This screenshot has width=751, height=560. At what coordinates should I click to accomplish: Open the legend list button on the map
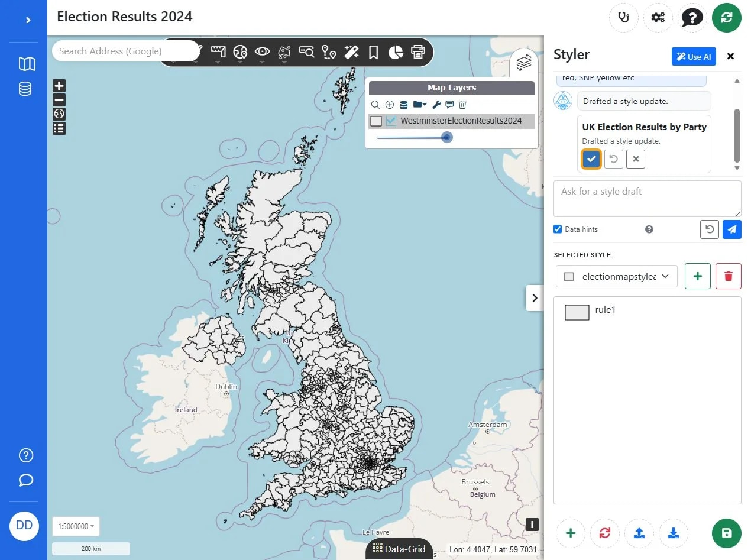pyautogui.click(x=59, y=128)
